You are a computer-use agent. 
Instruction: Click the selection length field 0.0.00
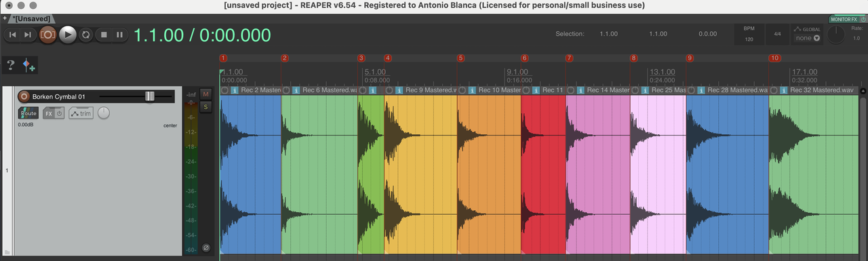(x=707, y=34)
